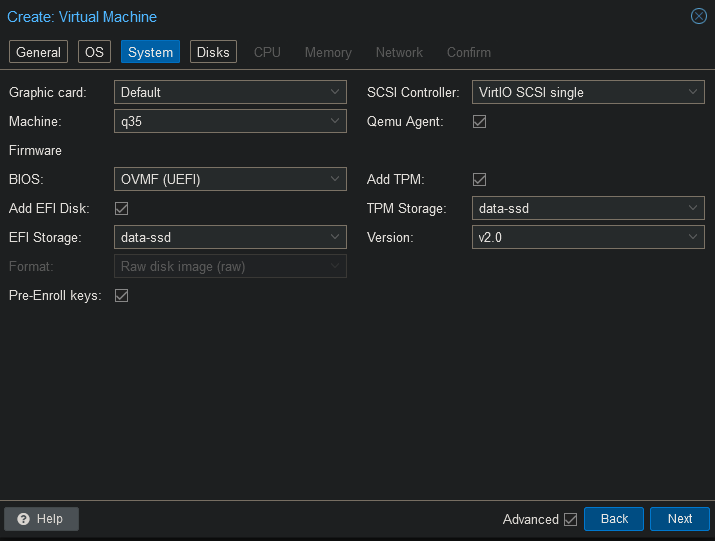The image size is (715, 541).
Task: Toggle Pre-Enroll keys checkbox
Action: coord(122,296)
